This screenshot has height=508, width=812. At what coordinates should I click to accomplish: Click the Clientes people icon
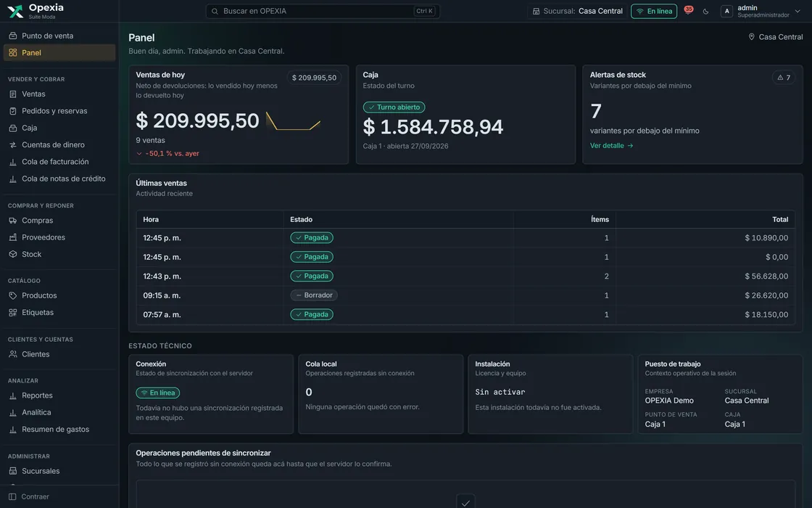(13, 354)
